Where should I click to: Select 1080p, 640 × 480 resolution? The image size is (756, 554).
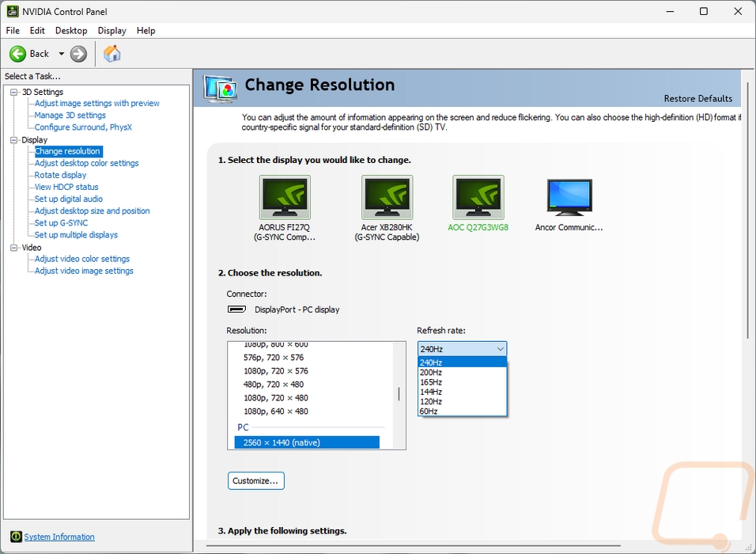276,412
